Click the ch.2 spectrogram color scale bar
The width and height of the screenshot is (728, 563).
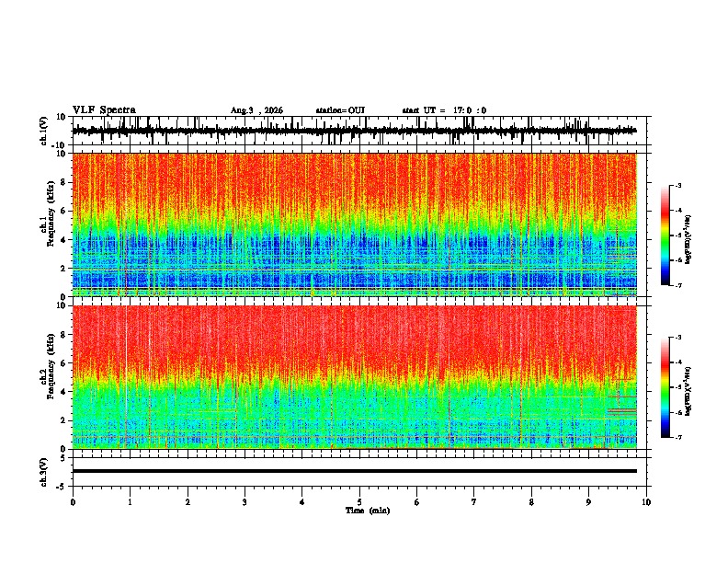tap(665, 387)
